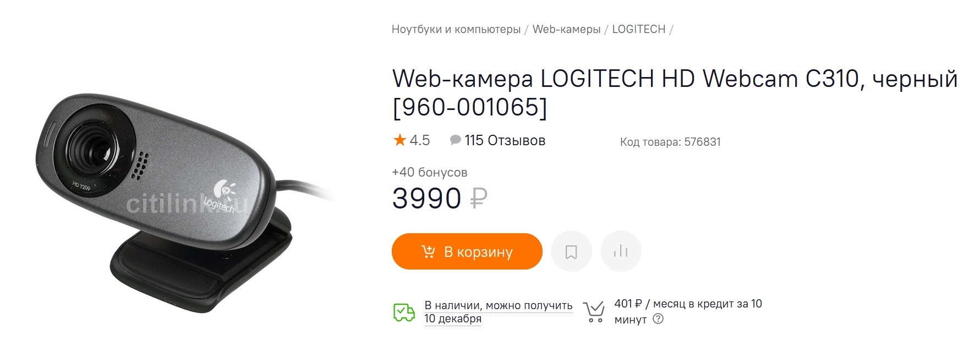The width and height of the screenshot is (980, 357).
Task: Click the green delivery truck icon
Action: pos(404,312)
